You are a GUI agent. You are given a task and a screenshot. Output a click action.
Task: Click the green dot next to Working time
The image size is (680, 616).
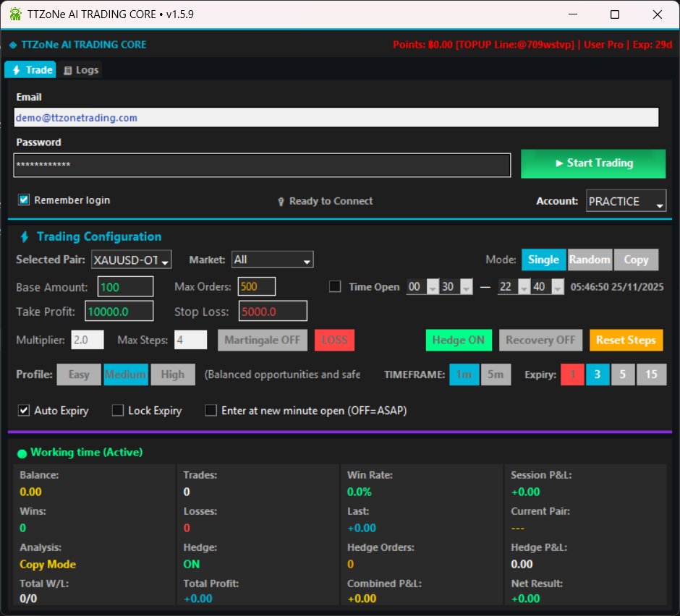pyautogui.click(x=22, y=453)
